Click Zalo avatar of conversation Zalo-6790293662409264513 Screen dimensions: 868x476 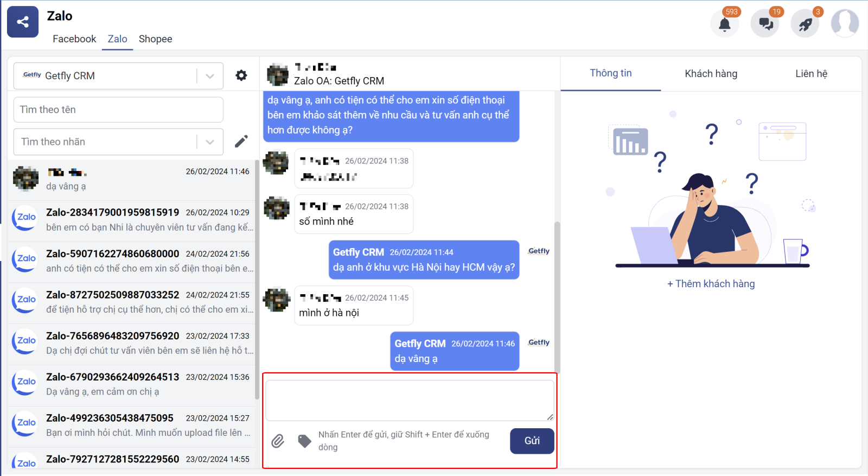[25, 382]
